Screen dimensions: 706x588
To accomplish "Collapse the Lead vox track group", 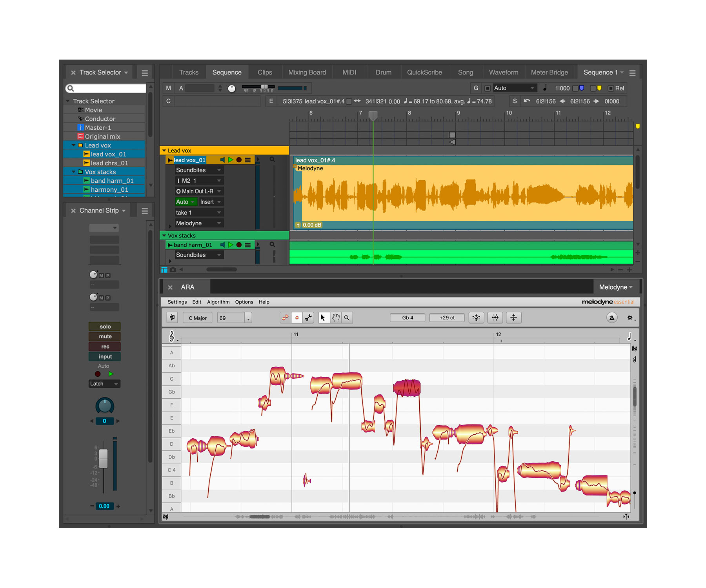I will point(164,151).
